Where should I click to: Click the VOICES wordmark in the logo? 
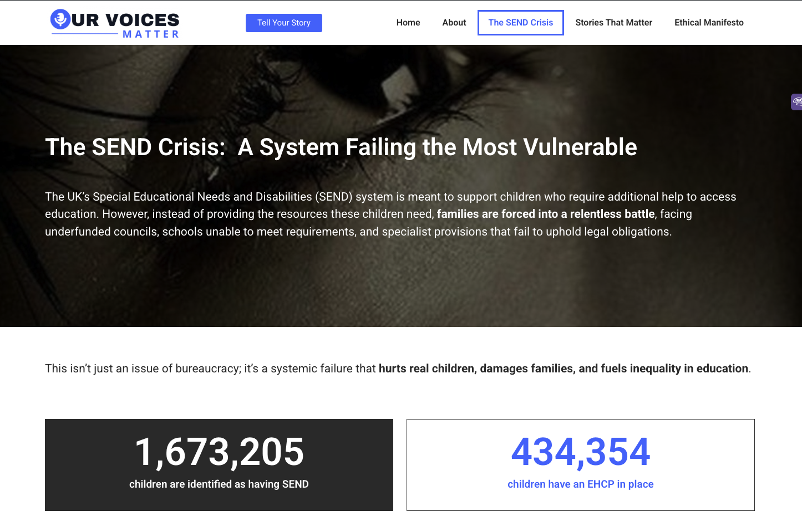point(143,21)
